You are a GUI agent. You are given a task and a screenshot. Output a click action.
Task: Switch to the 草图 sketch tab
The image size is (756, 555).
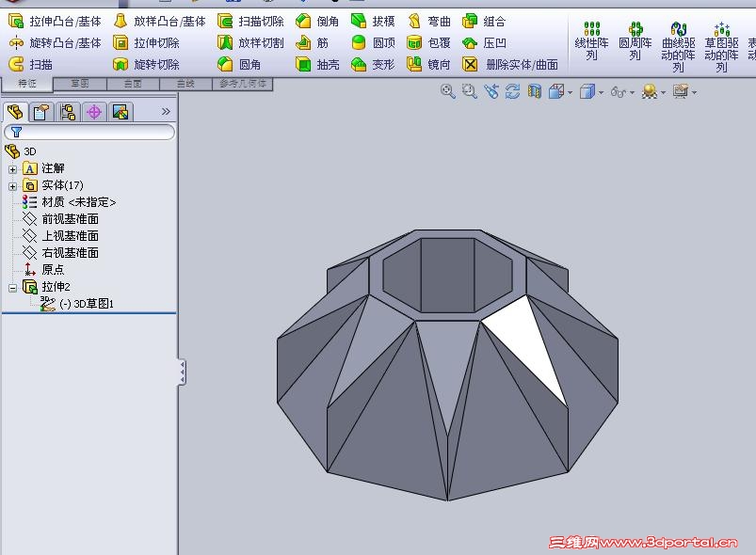click(x=79, y=84)
